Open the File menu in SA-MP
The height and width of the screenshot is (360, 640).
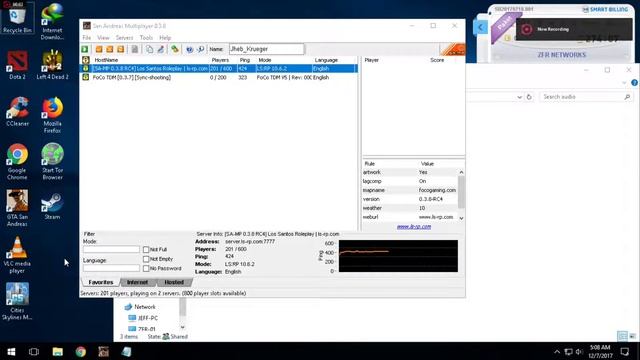(87, 38)
